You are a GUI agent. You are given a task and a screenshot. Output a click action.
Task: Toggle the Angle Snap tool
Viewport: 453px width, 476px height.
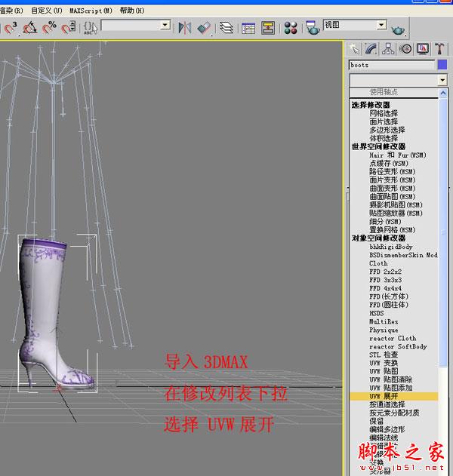[30, 28]
